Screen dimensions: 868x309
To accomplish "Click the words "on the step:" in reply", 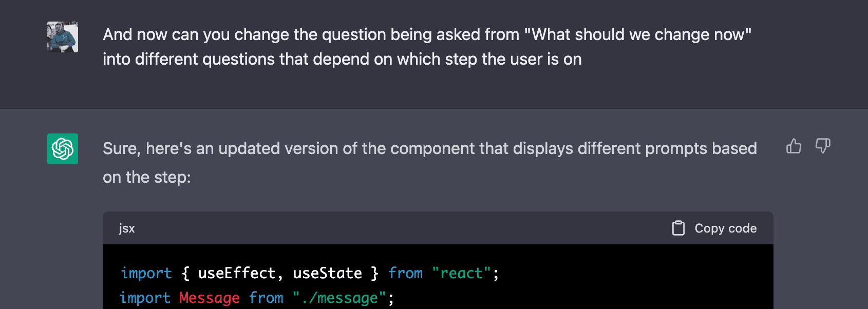I will pos(147,177).
